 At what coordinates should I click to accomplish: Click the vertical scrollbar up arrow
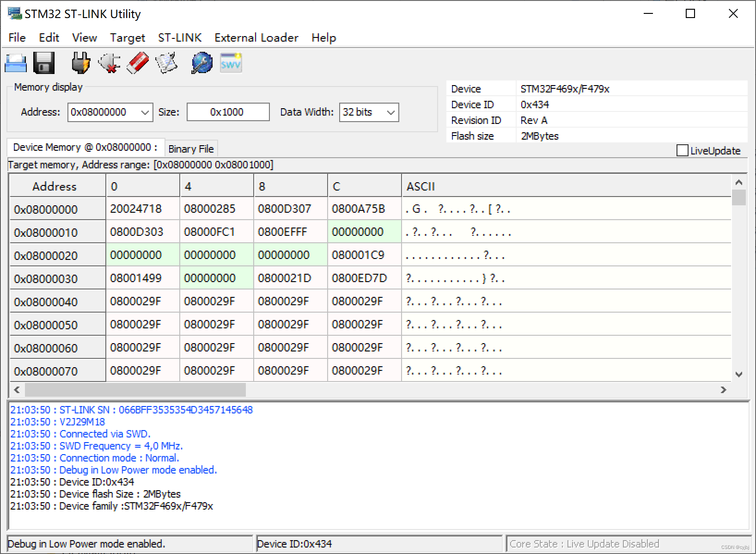pyautogui.click(x=738, y=182)
